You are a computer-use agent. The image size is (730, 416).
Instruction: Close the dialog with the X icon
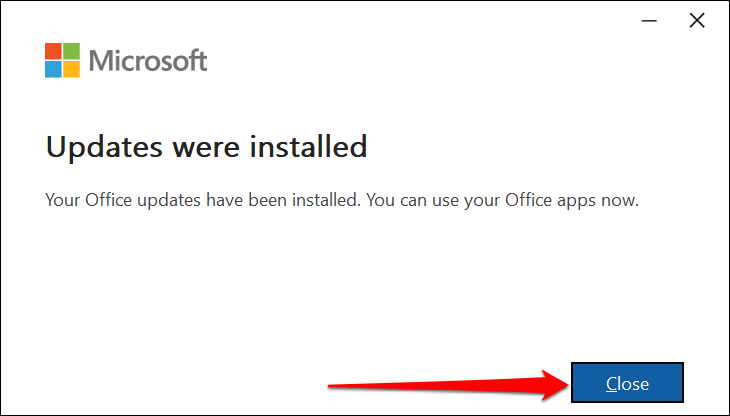click(697, 21)
